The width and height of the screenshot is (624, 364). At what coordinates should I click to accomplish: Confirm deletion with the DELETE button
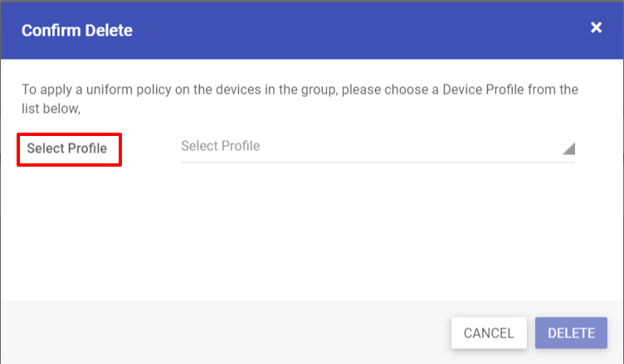coord(571,333)
